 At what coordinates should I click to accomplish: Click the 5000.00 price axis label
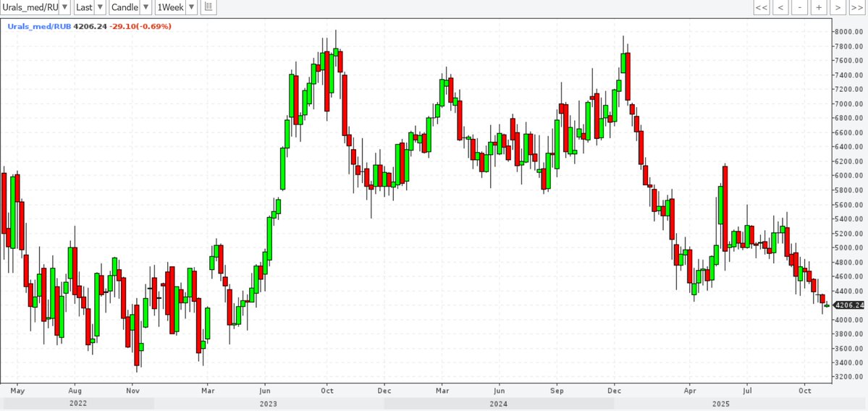(x=849, y=247)
